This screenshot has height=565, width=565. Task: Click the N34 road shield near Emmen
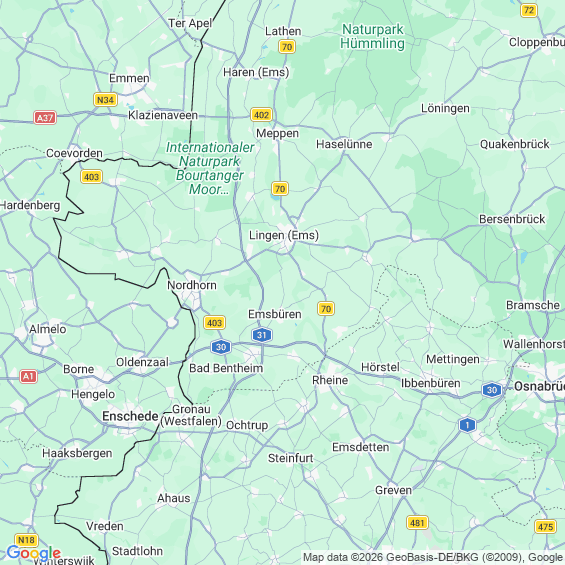tap(105, 99)
